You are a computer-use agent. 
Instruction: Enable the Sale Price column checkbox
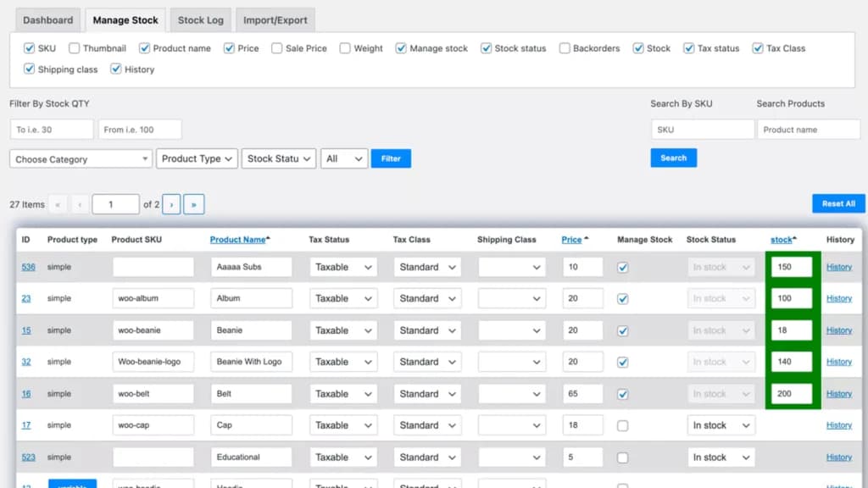277,48
